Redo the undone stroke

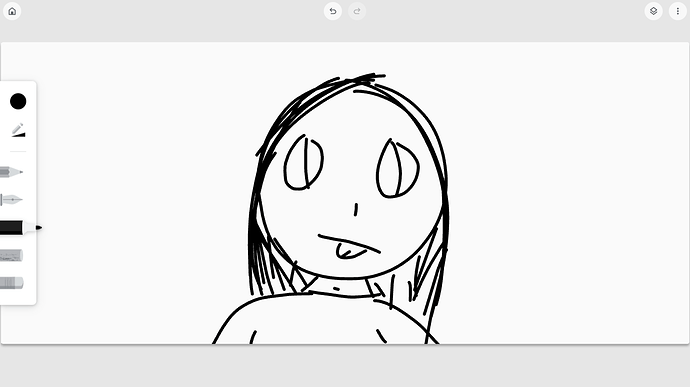357,11
